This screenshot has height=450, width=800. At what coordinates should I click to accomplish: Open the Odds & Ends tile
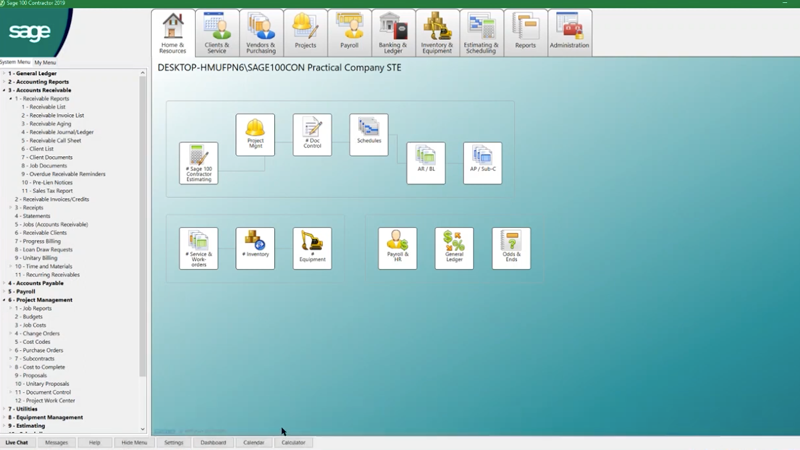511,248
